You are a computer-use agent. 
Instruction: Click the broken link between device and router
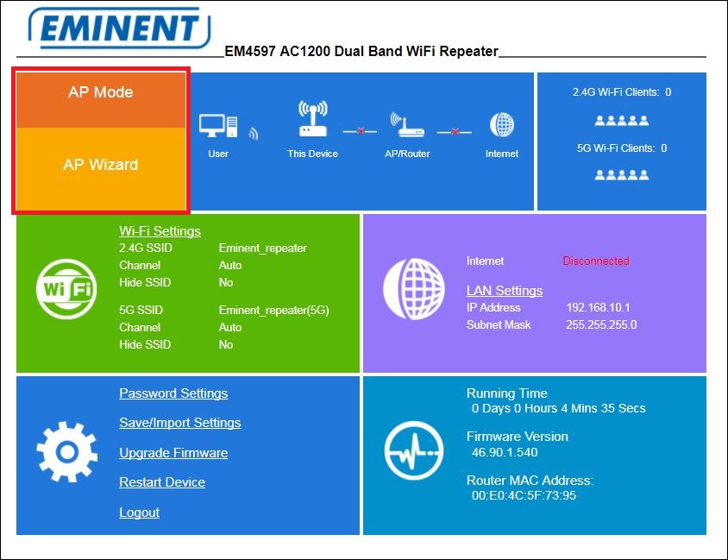360,131
